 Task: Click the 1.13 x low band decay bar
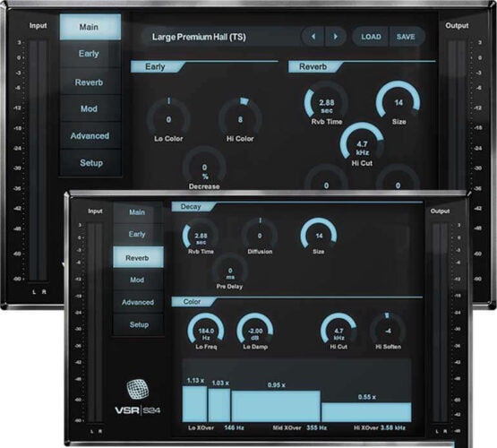[x=194, y=403]
